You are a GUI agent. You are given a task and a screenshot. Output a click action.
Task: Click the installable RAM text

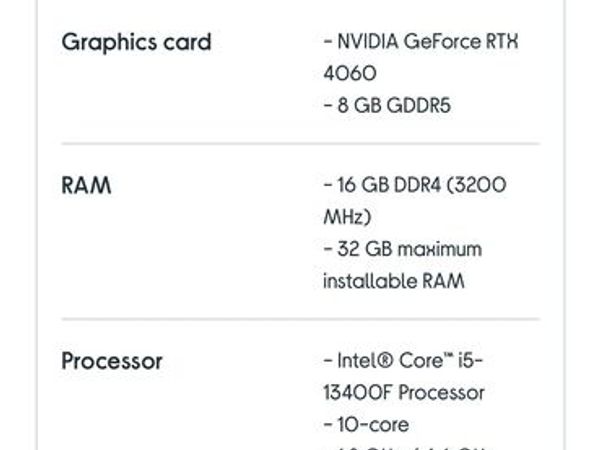pos(394,281)
